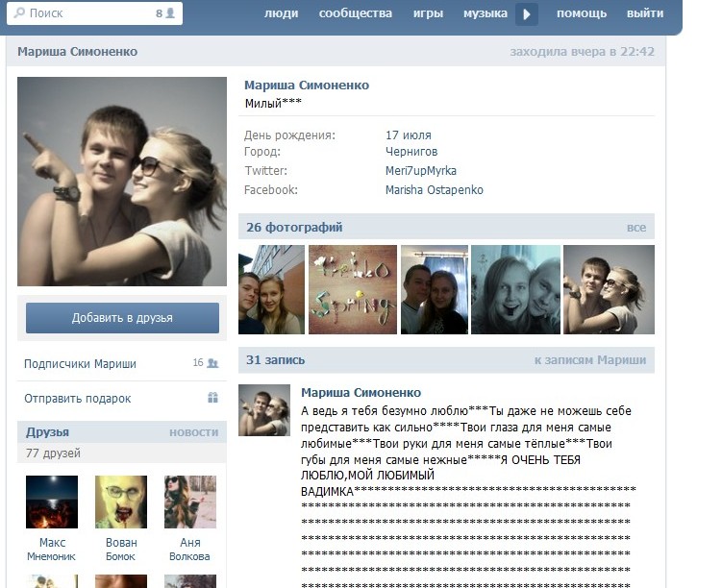Open the к записям Мариши link
This screenshot has width=722, height=588.
tap(589, 360)
